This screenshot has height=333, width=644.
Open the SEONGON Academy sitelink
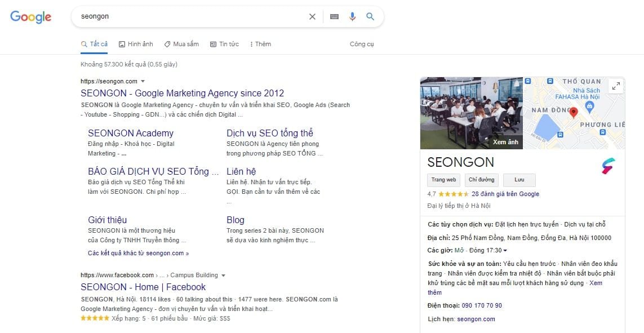131,133
